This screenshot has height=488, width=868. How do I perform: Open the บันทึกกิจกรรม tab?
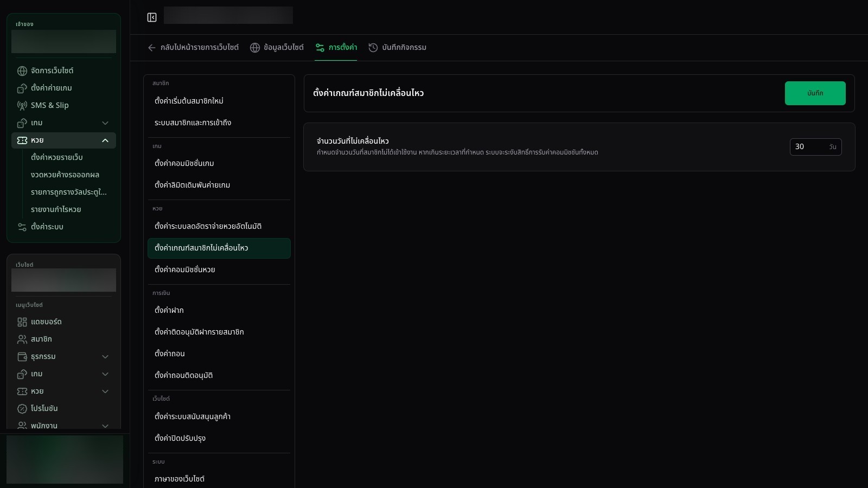tap(398, 48)
